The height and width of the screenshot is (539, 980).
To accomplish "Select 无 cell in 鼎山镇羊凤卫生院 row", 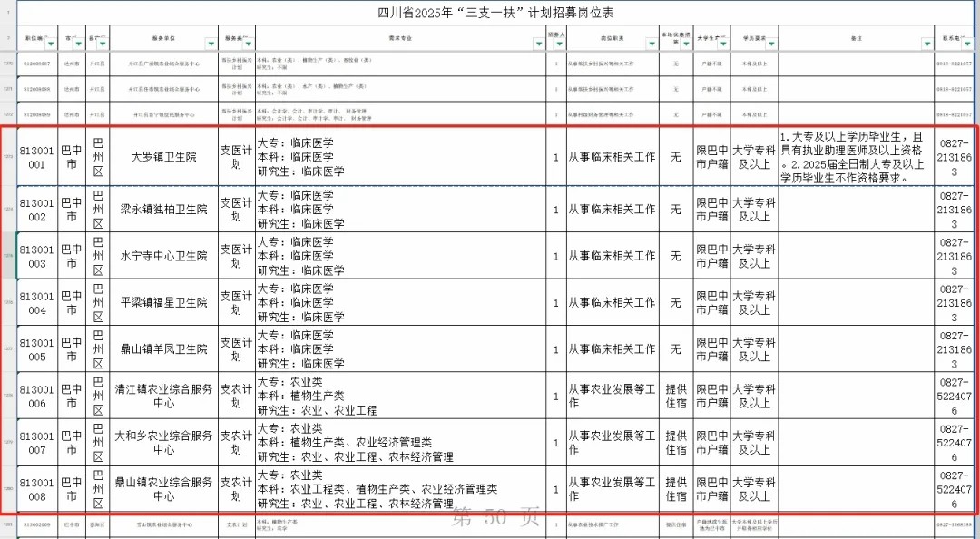I will tap(676, 349).
